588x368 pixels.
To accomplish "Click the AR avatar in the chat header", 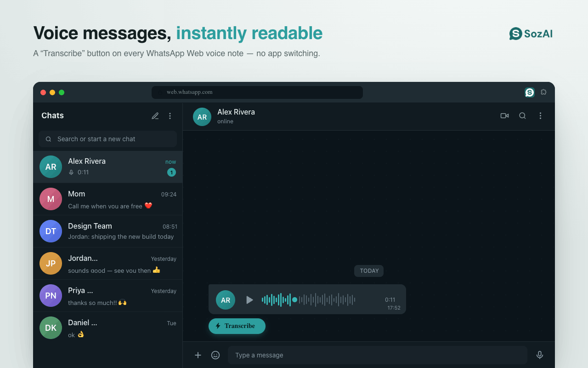I will tap(202, 117).
